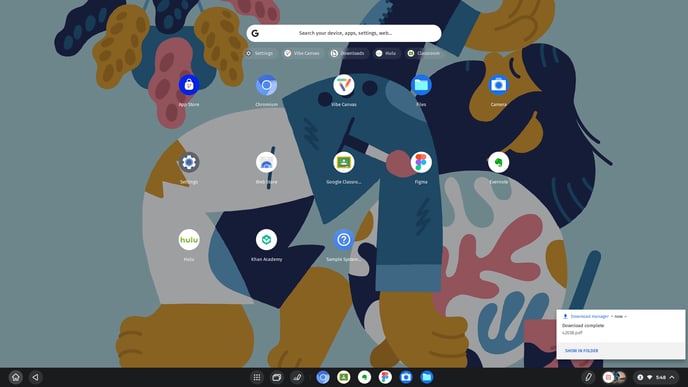Click the Download manager title in notification
The image size is (688, 387).
click(589, 316)
